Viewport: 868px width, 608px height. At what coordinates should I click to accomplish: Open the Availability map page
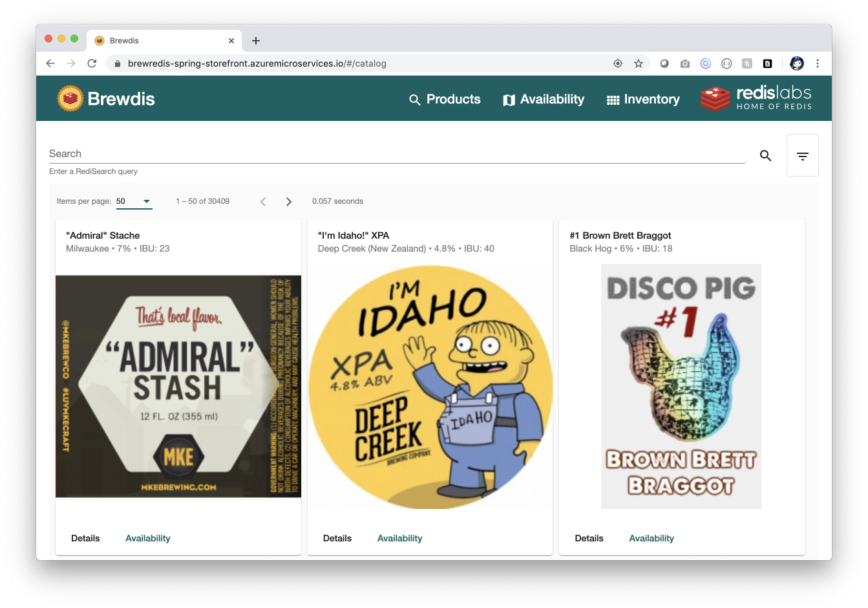(x=544, y=100)
